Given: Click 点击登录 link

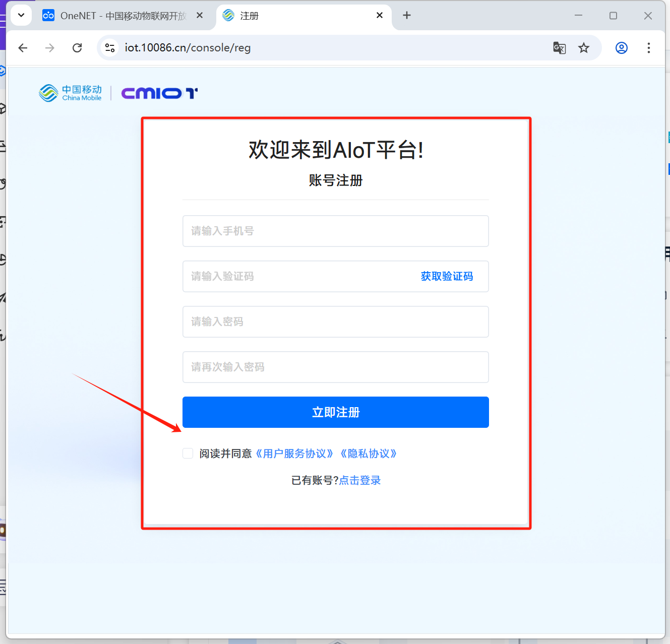Looking at the screenshot, I should point(360,480).
